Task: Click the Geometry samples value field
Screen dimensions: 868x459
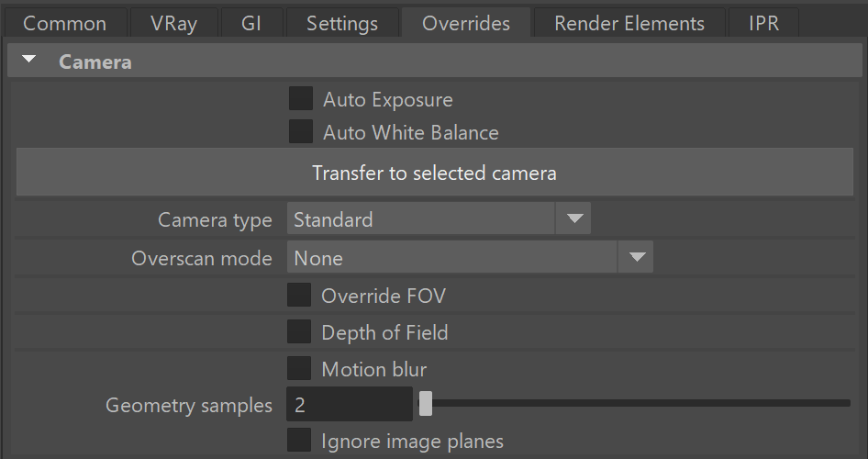Action: pyautogui.click(x=350, y=404)
